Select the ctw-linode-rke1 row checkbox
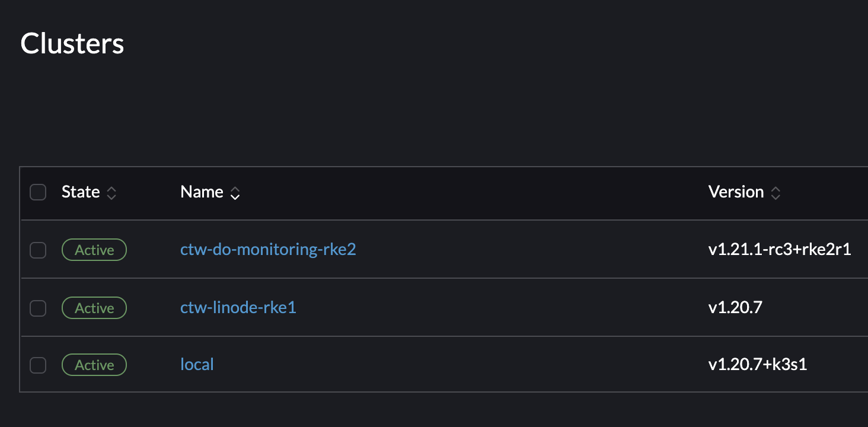Viewport: 868px width, 427px height. tap(37, 307)
